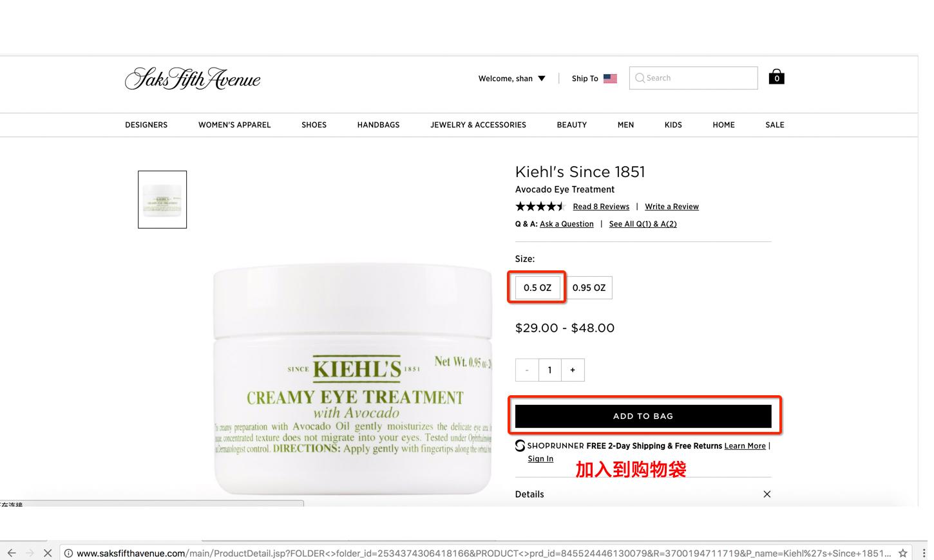The width and height of the screenshot is (934, 560).
Task: Click the ADD TO BAG button
Action: pos(643,416)
